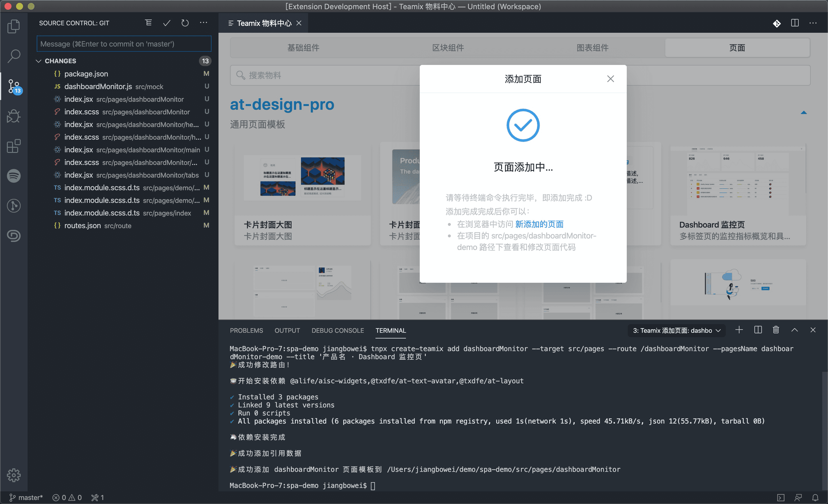Collapse the at-design-pro section arrow
This screenshot has width=828, height=504.
coord(804,112)
